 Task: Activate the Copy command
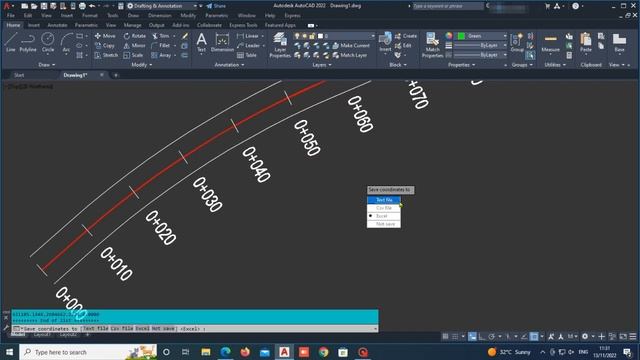point(104,45)
